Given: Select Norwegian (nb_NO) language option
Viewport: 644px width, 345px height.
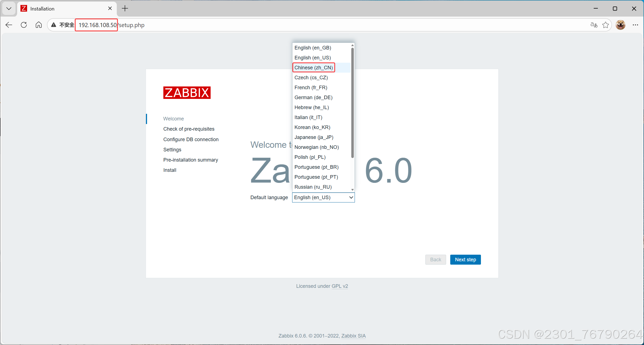Looking at the screenshot, I should (x=321, y=147).
